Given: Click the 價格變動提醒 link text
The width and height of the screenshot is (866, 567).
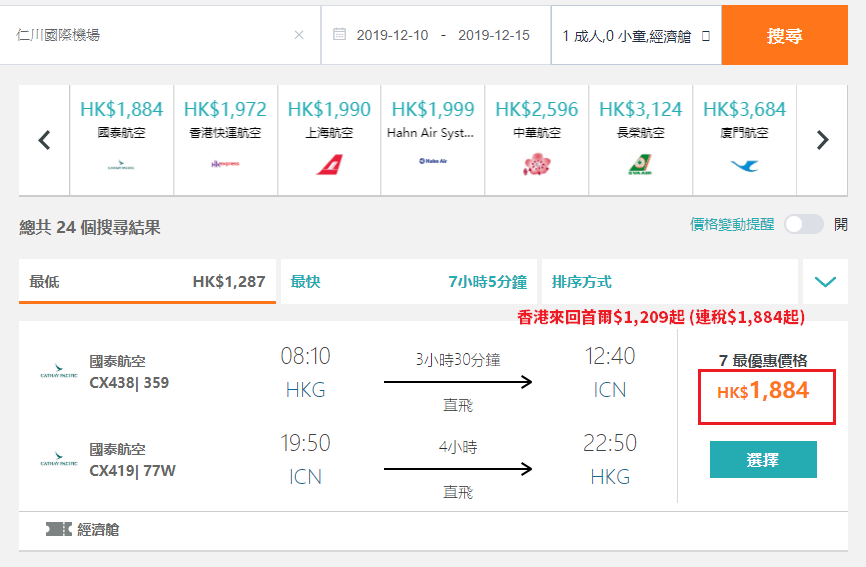Looking at the screenshot, I should click(732, 224).
